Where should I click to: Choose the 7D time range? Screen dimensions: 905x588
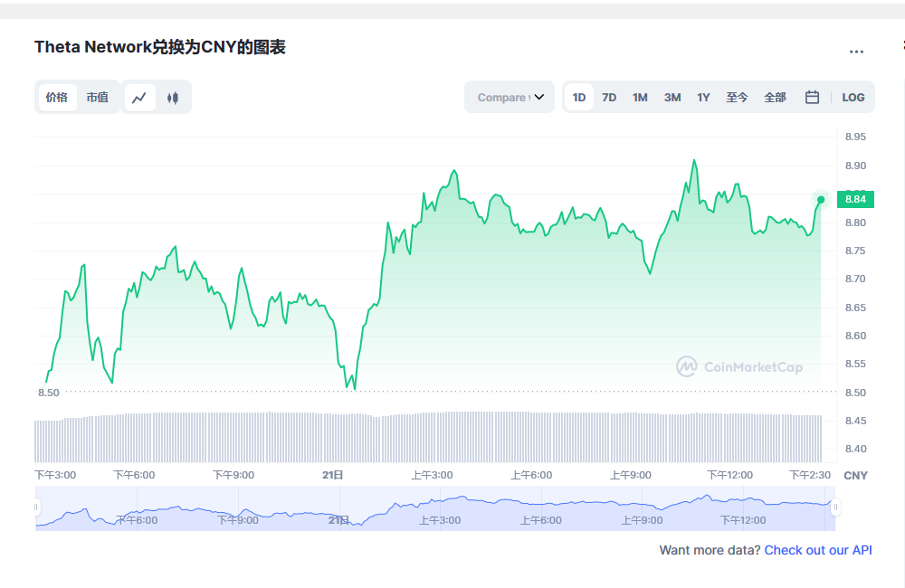[609, 98]
